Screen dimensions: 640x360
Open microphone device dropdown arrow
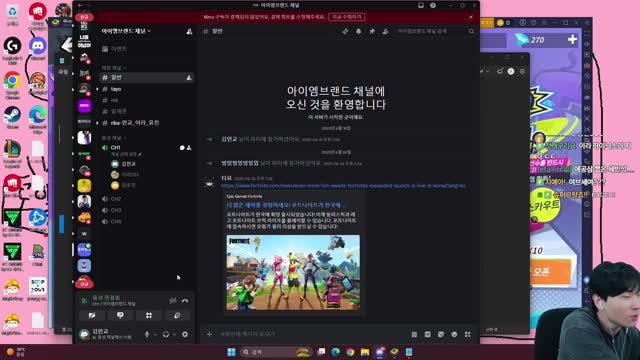point(155,335)
